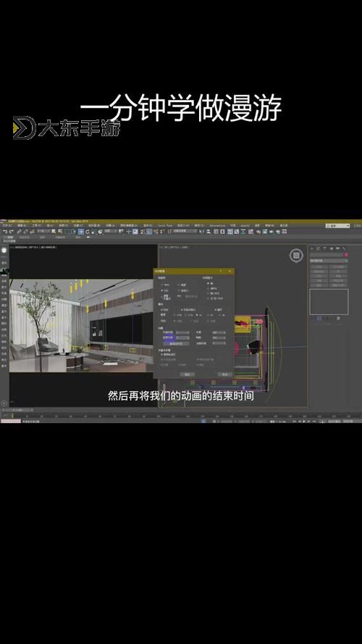This screenshot has height=644, width=362.
Task: Click the Frame Count field
Action: 219,338
